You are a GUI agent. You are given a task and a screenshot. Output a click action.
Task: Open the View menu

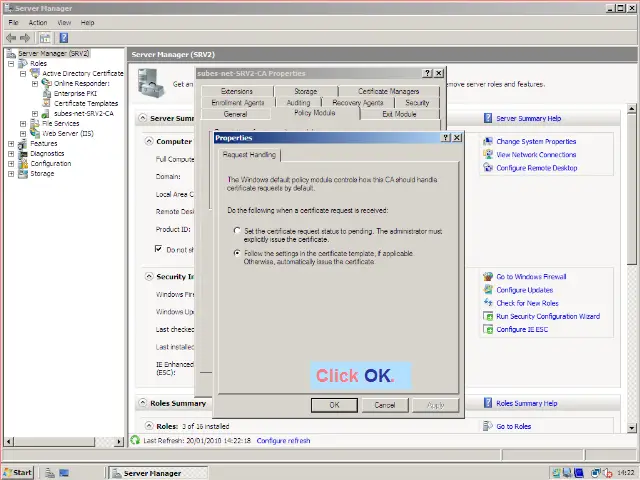[64, 22]
